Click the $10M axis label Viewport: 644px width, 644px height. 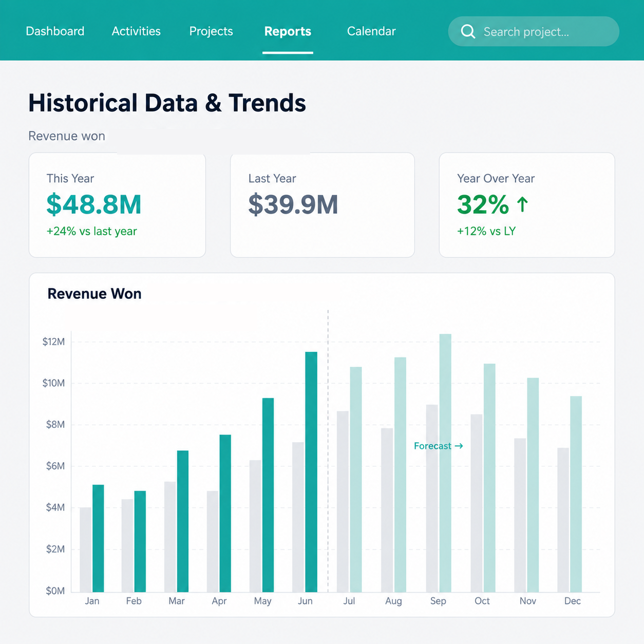[53, 383]
